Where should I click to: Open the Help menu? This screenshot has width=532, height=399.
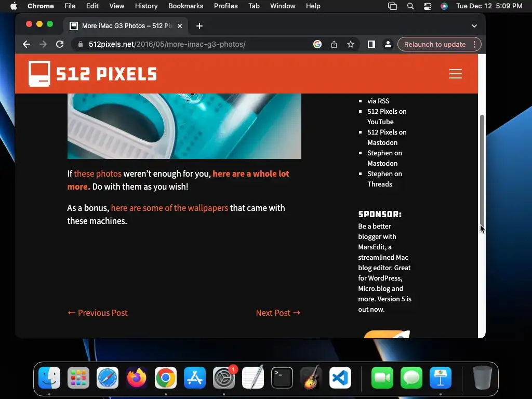[313, 6]
